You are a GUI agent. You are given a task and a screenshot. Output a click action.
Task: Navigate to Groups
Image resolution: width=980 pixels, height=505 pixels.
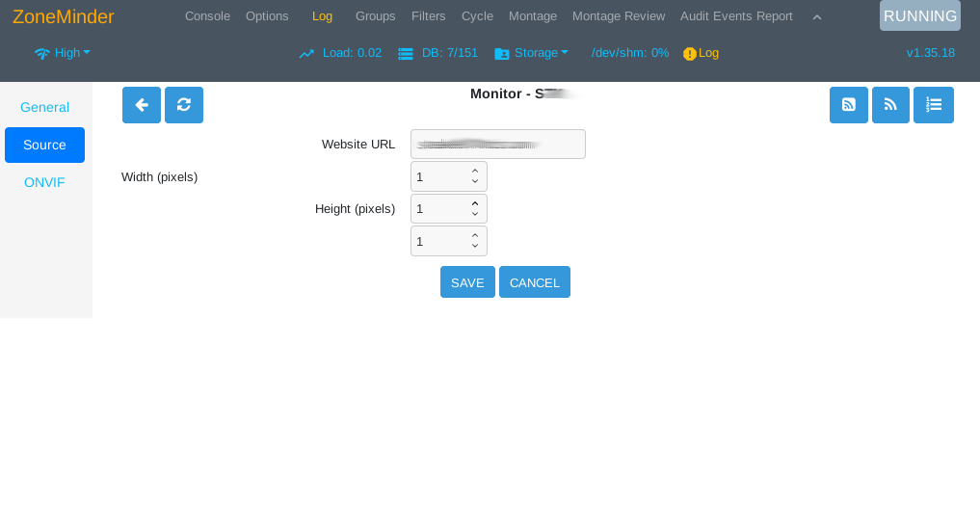(375, 16)
